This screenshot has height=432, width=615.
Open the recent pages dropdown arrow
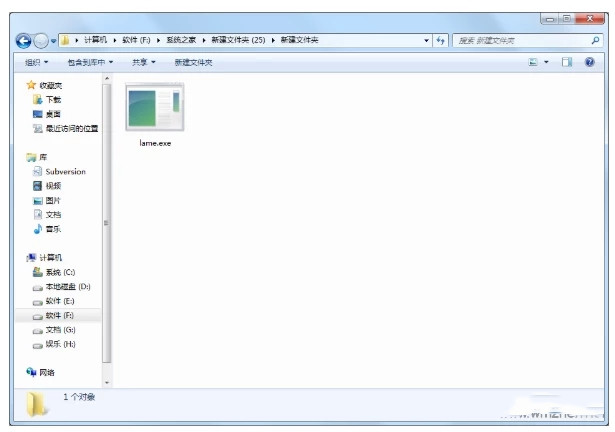click(53, 41)
